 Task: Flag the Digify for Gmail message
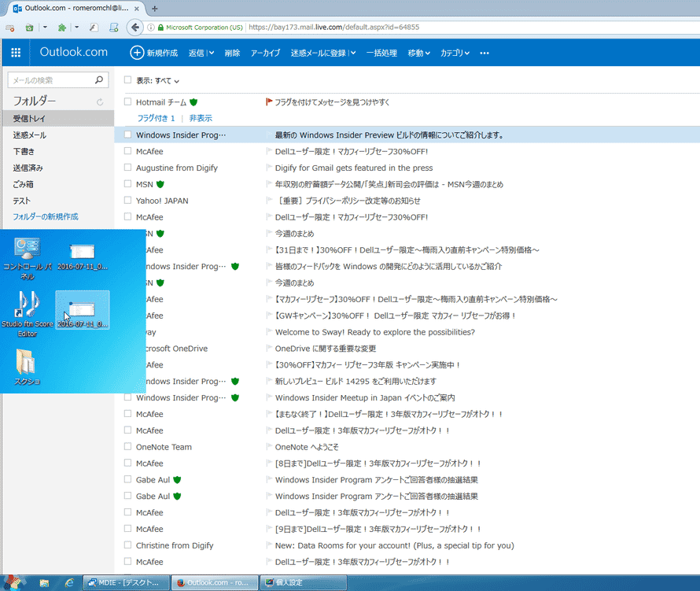(x=269, y=168)
